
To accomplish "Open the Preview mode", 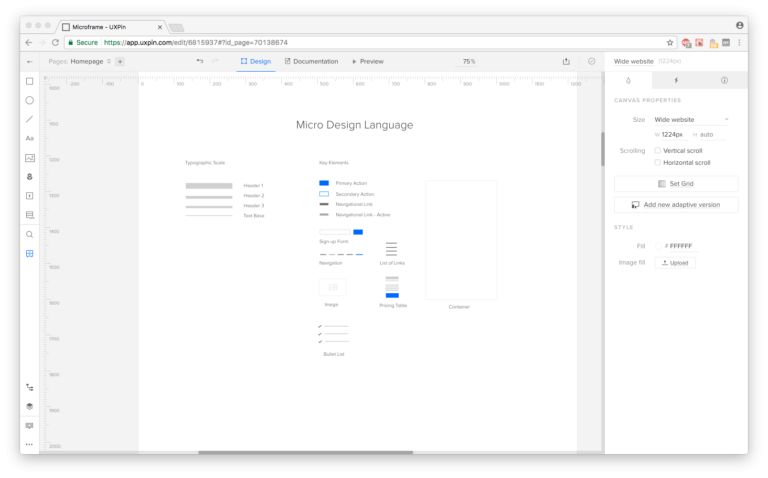I will pos(368,61).
